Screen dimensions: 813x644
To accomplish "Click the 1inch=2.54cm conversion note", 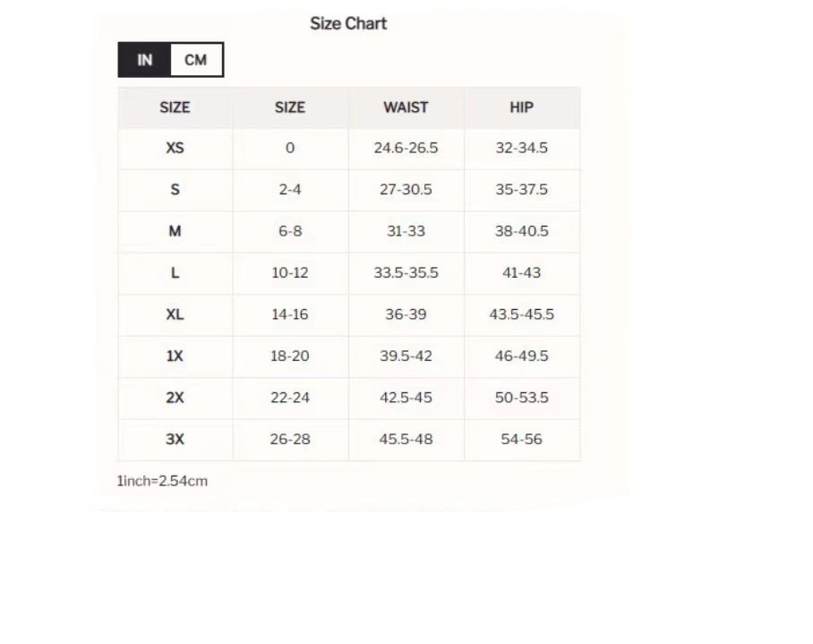I will 162,481.
